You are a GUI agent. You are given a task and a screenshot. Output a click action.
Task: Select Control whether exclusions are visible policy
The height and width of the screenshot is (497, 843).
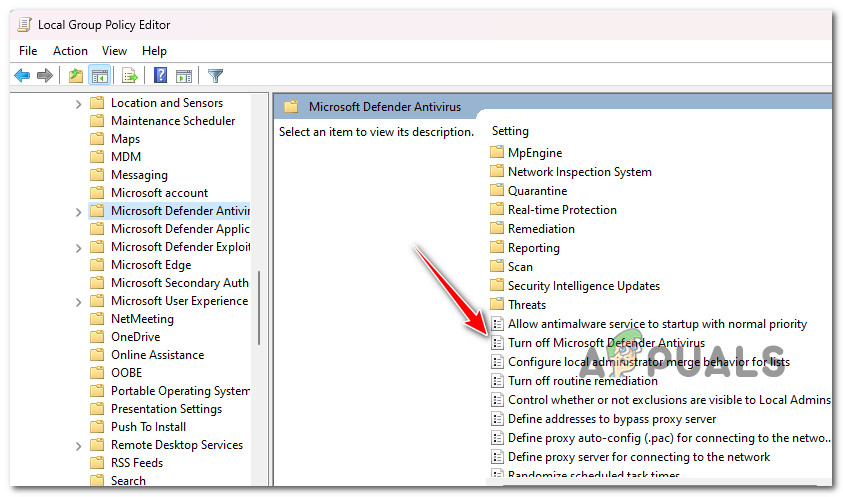pos(669,400)
